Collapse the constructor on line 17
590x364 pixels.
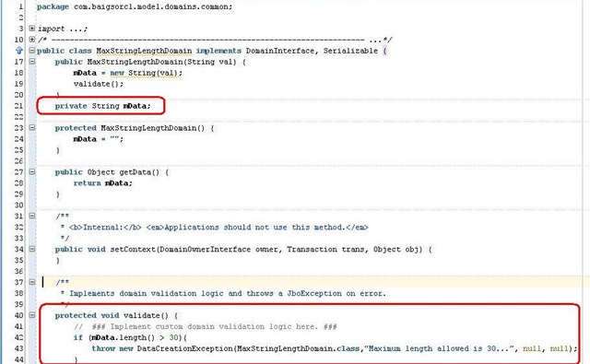[x=32, y=62]
